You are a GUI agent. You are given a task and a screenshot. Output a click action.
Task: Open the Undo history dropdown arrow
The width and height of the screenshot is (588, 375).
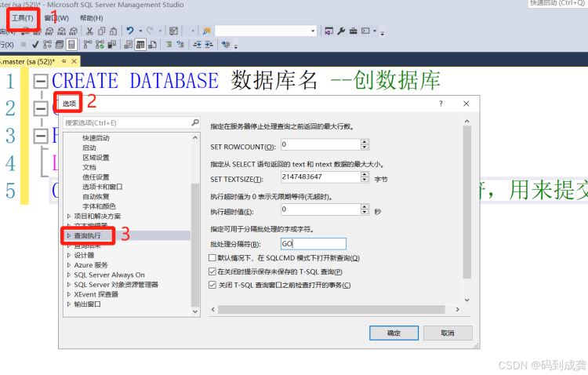(140, 31)
